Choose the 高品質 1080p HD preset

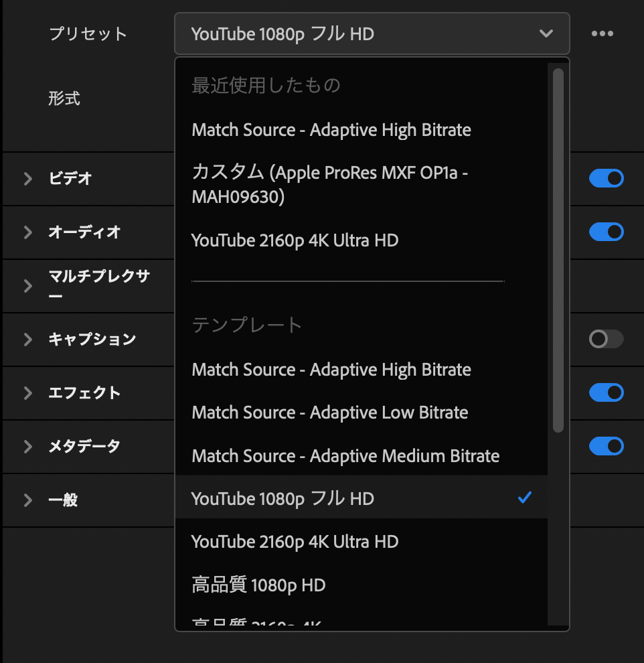pos(361,585)
